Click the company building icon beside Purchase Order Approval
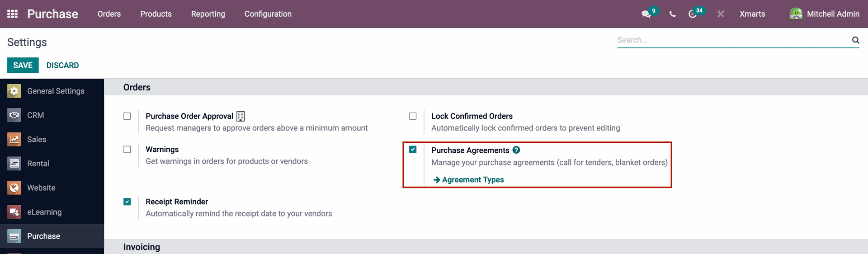The height and width of the screenshot is (254, 868). pyautogui.click(x=241, y=116)
